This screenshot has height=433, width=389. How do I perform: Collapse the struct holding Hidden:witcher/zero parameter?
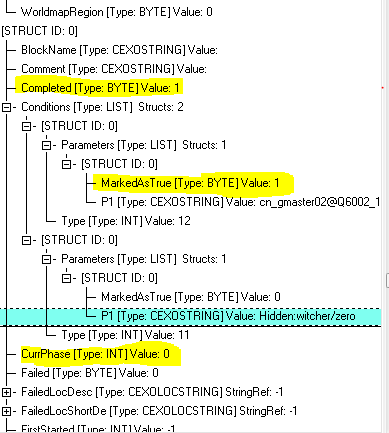[66, 278]
